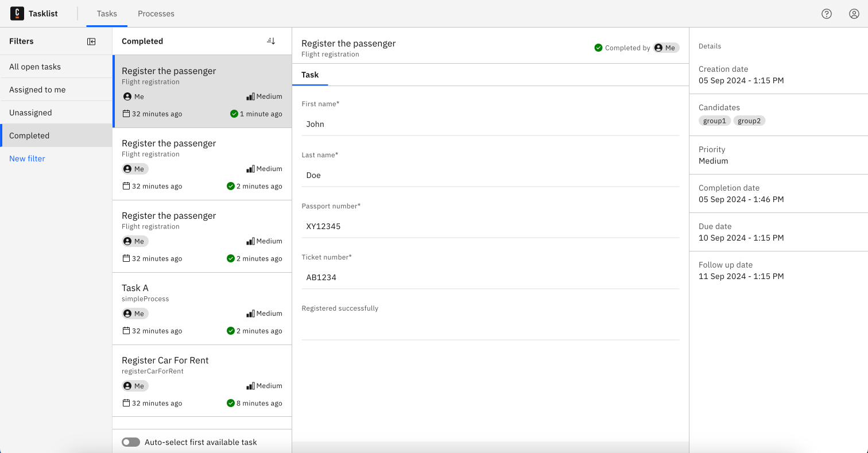Click the Me assignee chip on Task A
This screenshot has width=868, height=453.
[x=135, y=313]
